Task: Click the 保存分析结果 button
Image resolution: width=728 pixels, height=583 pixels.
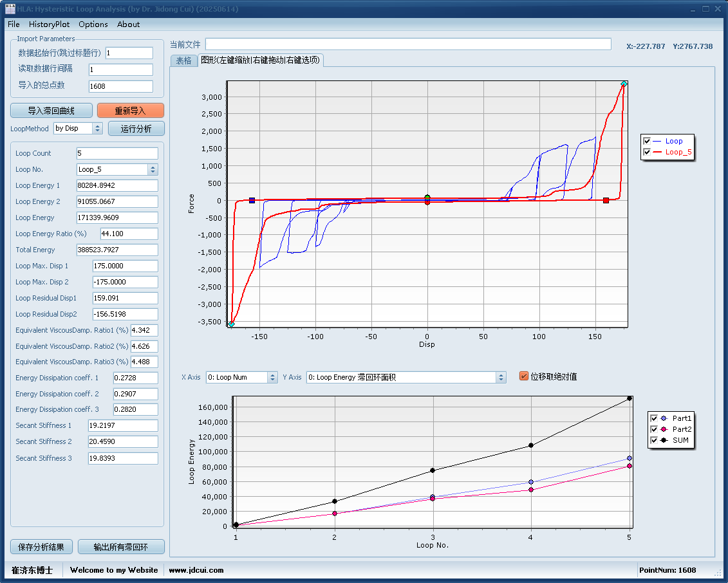Action: pos(41,547)
